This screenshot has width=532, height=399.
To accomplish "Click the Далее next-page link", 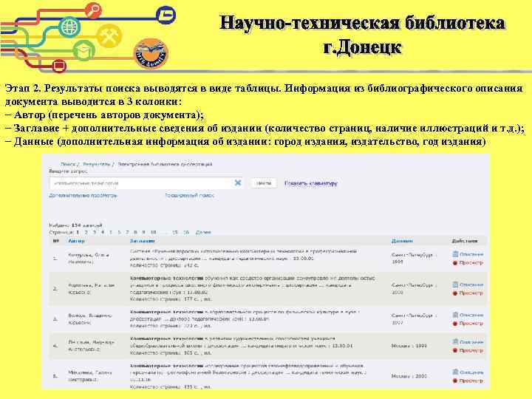I will pyautogui.click(x=203, y=233).
